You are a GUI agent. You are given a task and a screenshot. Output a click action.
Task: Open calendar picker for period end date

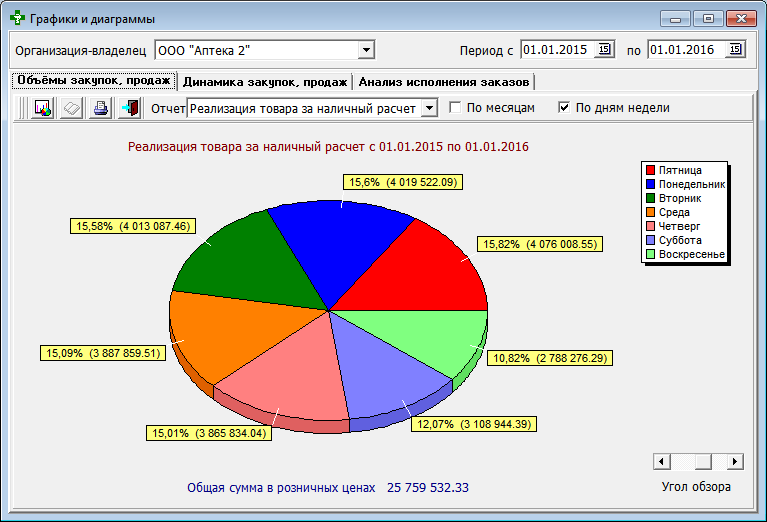[735, 49]
